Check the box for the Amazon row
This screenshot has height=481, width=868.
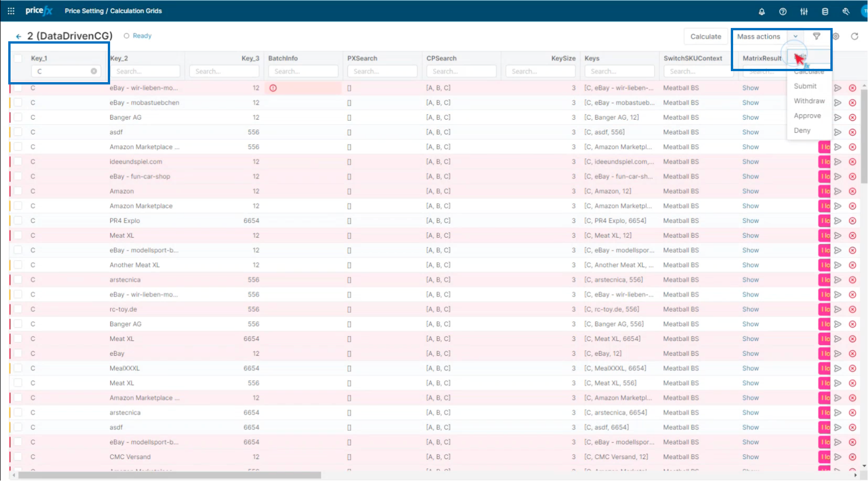tap(18, 191)
